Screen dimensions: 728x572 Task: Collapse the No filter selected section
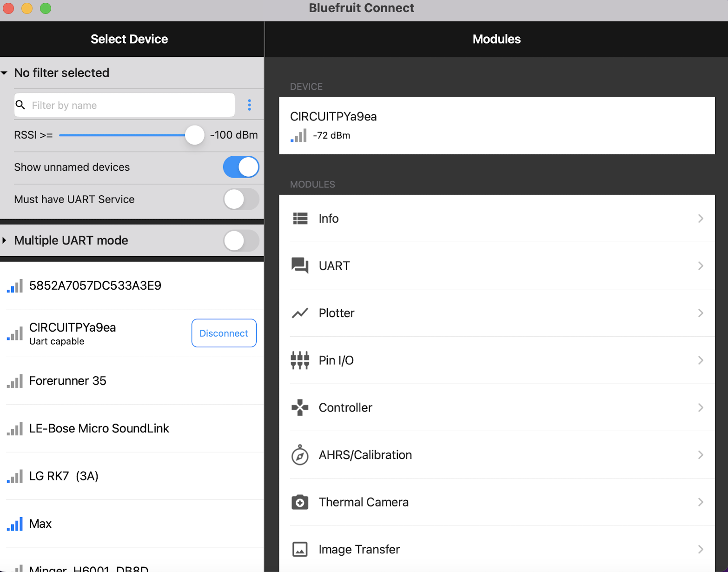pyautogui.click(x=4, y=73)
